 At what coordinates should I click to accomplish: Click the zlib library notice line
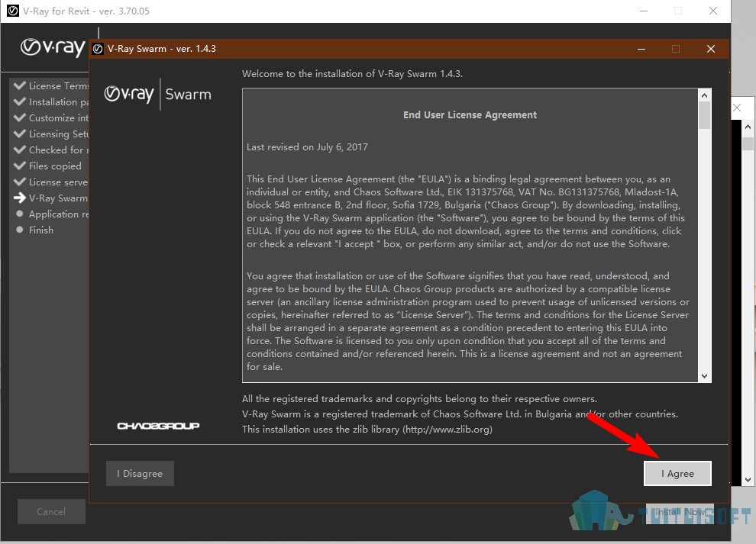[x=367, y=430]
